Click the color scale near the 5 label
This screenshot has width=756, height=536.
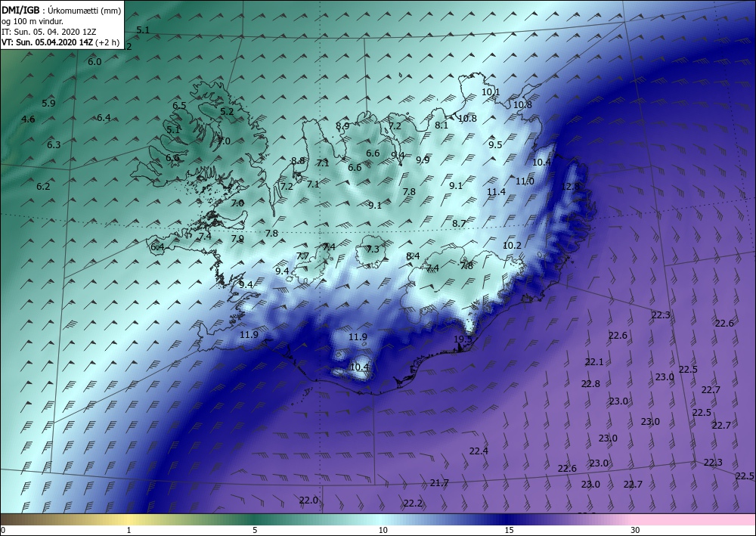[x=255, y=519]
